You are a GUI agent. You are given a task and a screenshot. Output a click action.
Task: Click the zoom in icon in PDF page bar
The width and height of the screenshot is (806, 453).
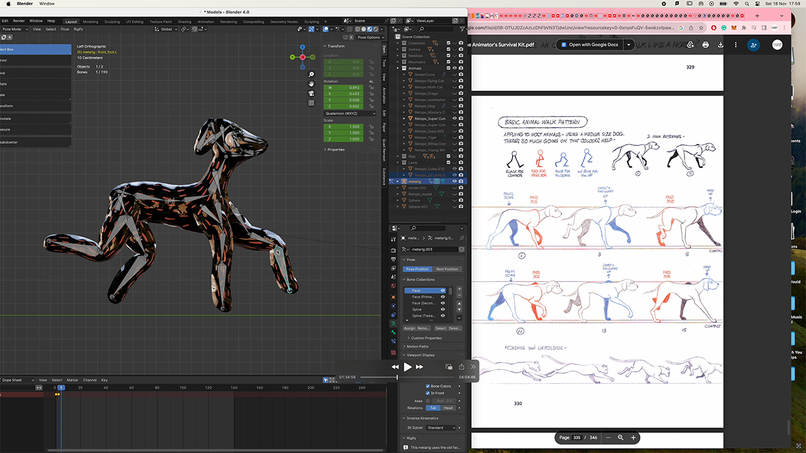633,438
